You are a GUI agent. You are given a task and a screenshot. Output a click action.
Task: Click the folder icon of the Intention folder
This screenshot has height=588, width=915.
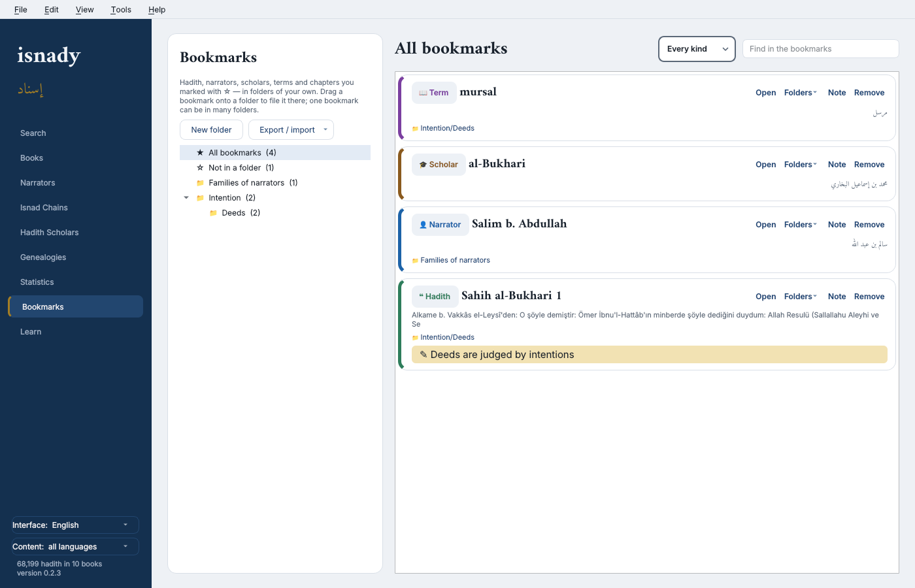tap(200, 198)
